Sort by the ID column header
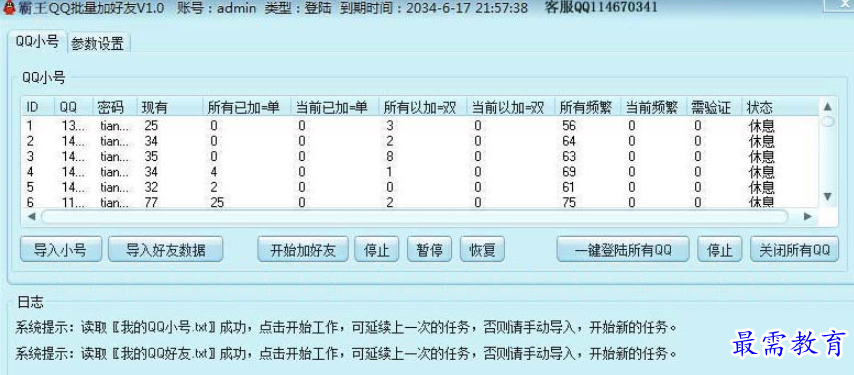 click(x=38, y=107)
